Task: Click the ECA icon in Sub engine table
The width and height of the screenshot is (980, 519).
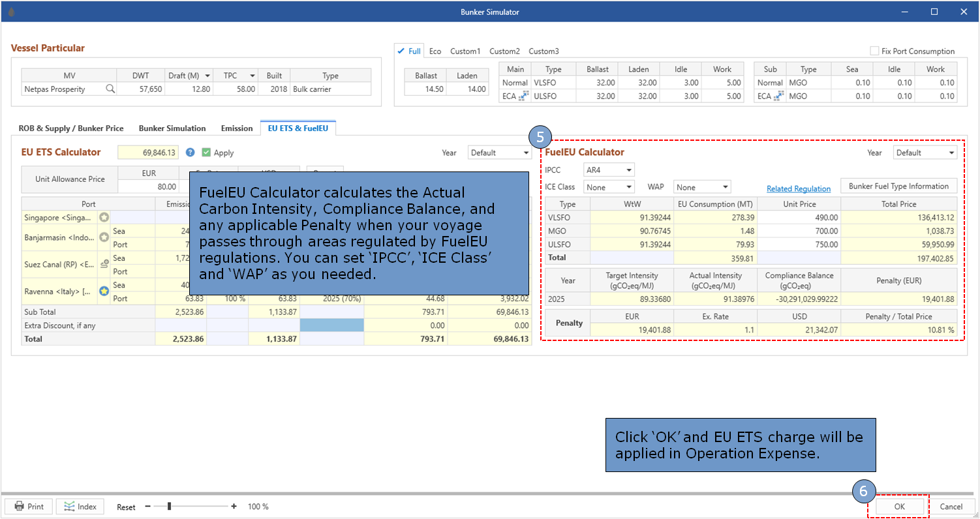Action: [778, 96]
